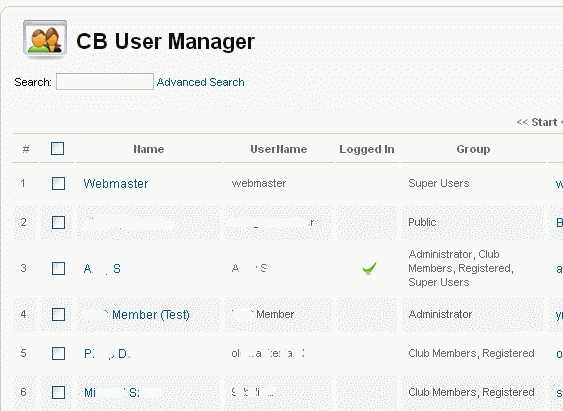Go to the Start pagination link

(x=538, y=122)
